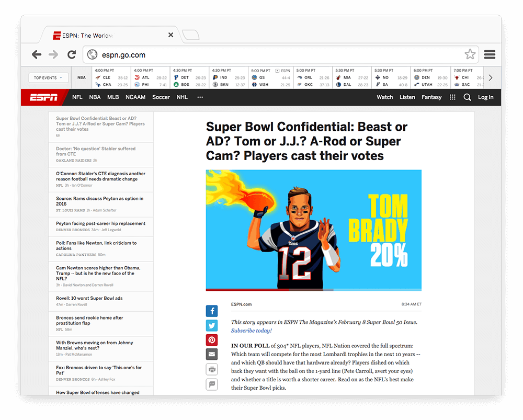
Task: Open a new browser tab
Action: pos(191,35)
